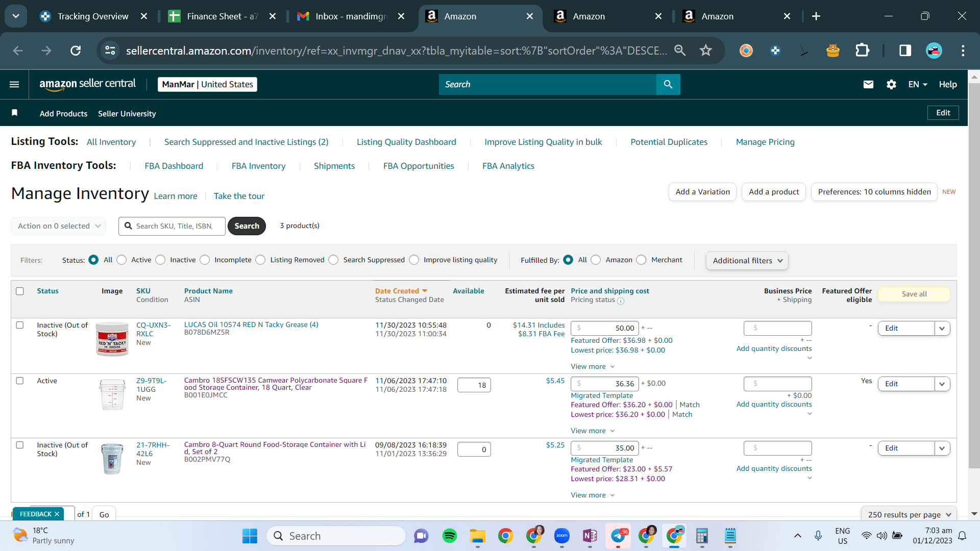Open the Windows Start menu
The image size is (980, 551).
pyautogui.click(x=250, y=536)
